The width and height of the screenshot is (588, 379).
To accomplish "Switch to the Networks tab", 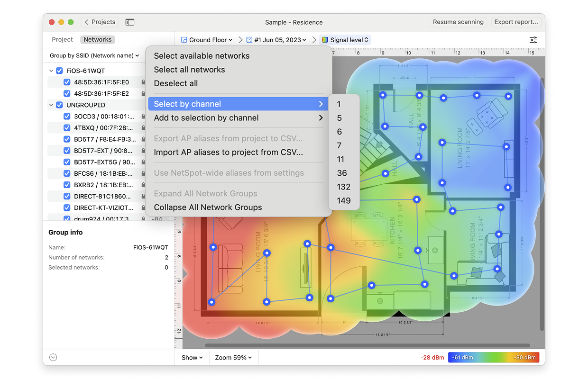I will click(x=98, y=40).
